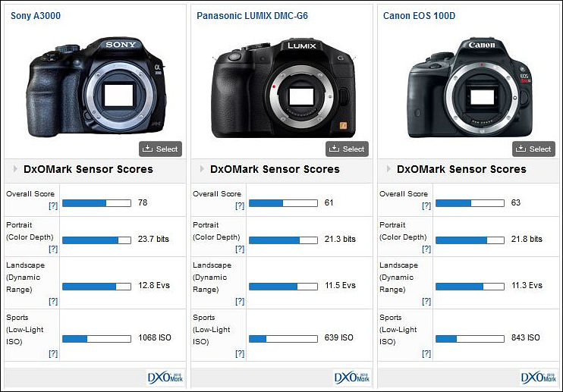Open Overall Score help for Sony A3000
This screenshot has width=563, height=392.
point(53,206)
